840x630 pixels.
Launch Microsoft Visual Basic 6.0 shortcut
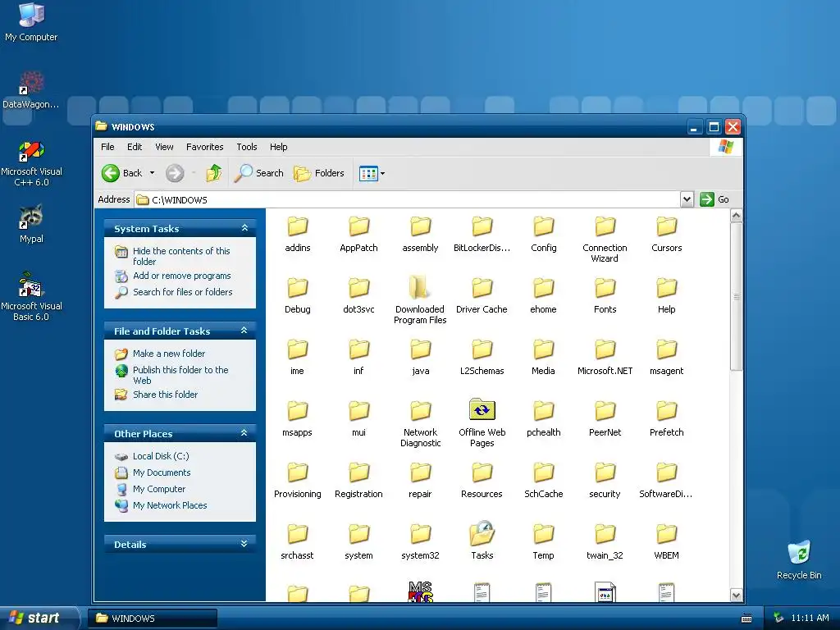(x=31, y=296)
